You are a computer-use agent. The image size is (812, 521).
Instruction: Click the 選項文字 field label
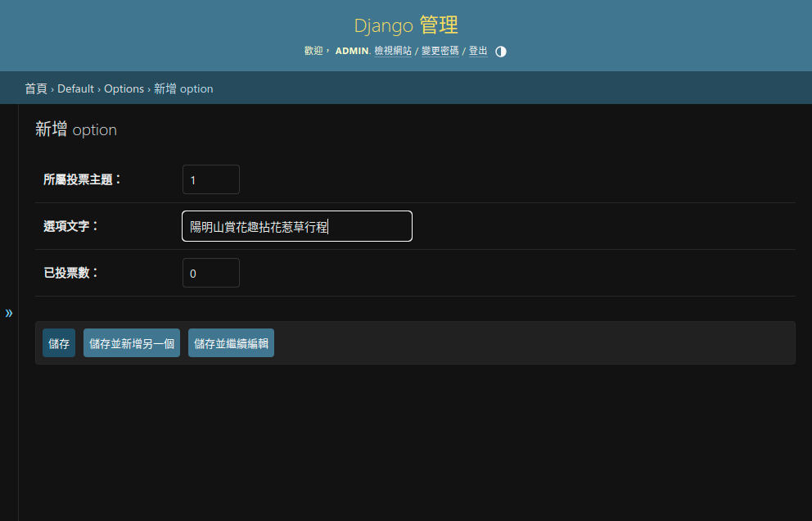point(70,226)
